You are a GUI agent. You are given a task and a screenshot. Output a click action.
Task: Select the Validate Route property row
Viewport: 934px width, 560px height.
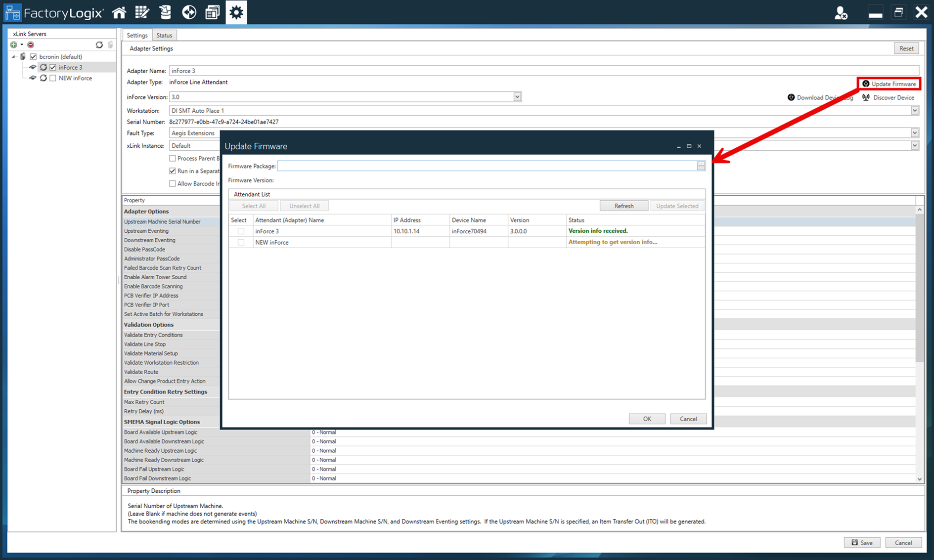(x=141, y=372)
